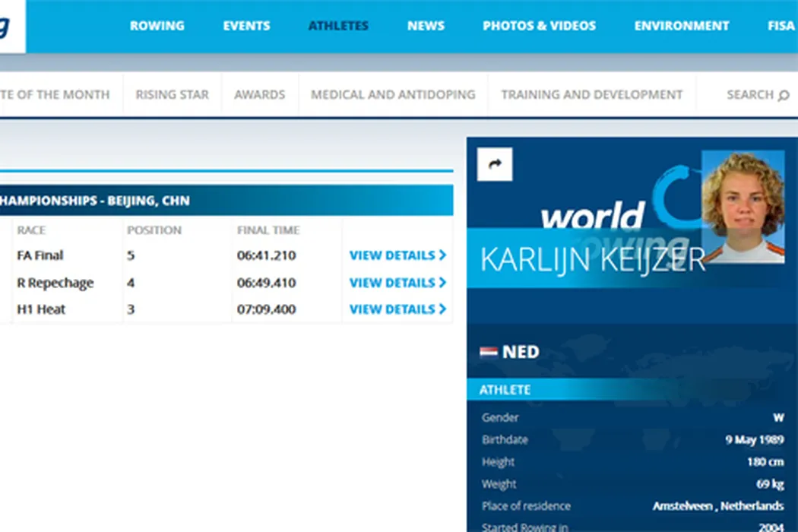
Task: Open Training and Development tab
Action: (591, 95)
